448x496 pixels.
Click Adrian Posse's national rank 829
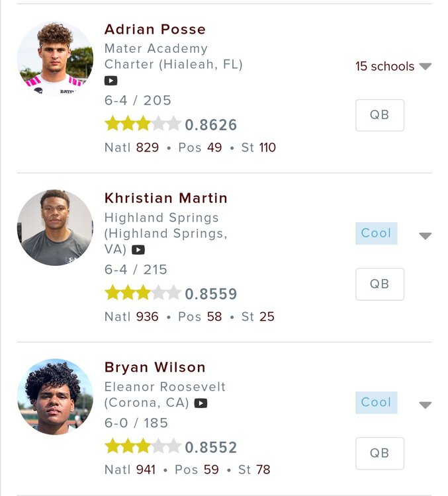click(x=148, y=147)
